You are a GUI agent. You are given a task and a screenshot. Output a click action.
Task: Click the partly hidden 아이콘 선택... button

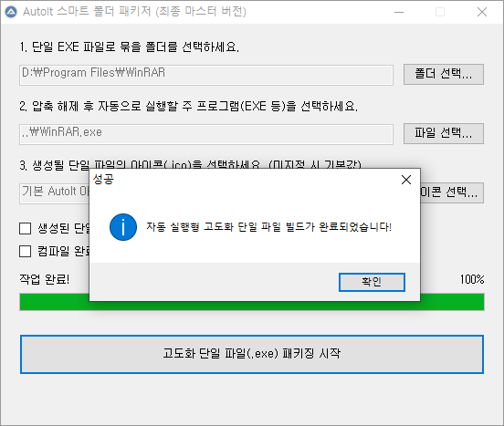[x=452, y=192]
